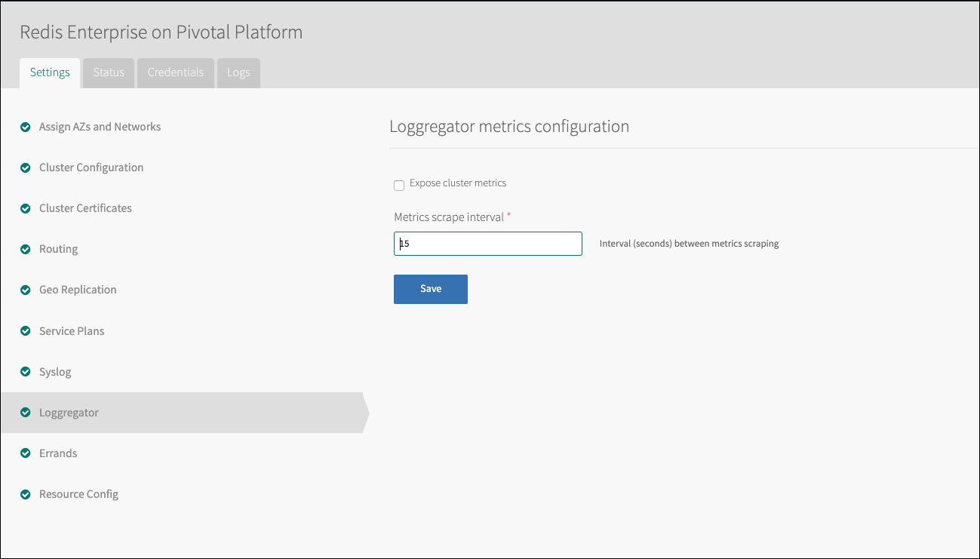
Task: Click the check icon next to Service Plans
Action: [26, 331]
